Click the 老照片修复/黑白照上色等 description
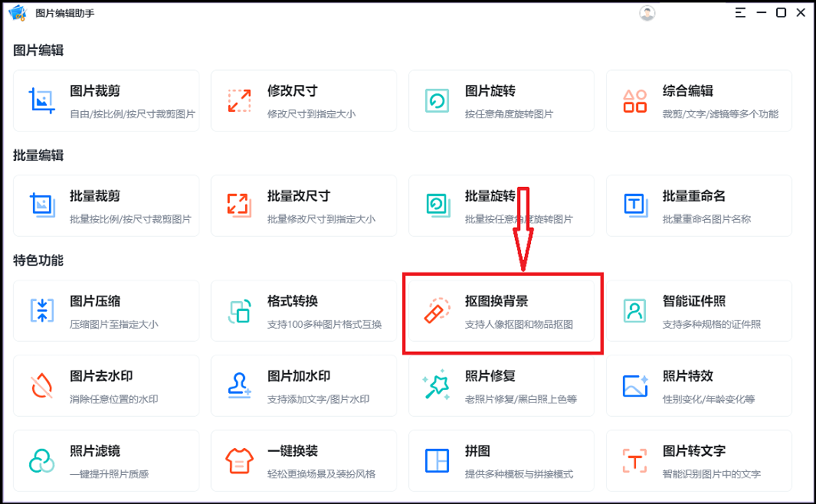The width and height of the screenshot is (816, 504). click(521, 399)
